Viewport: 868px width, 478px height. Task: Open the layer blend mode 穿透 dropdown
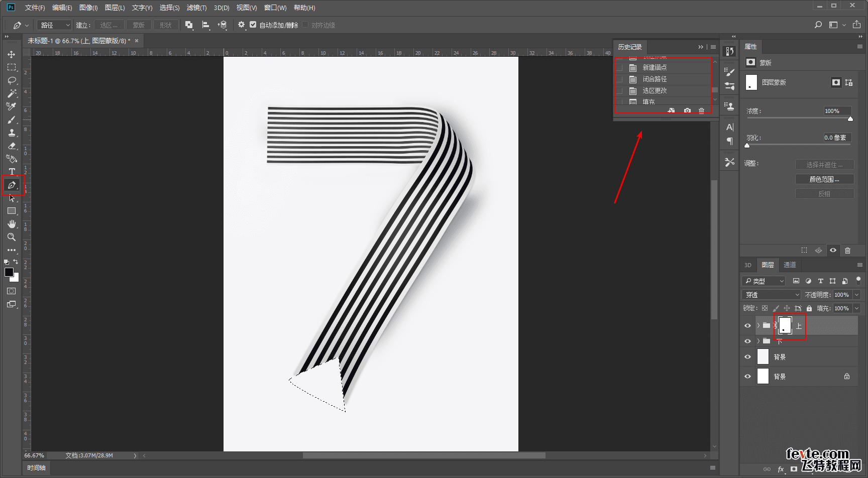[771, 295]
